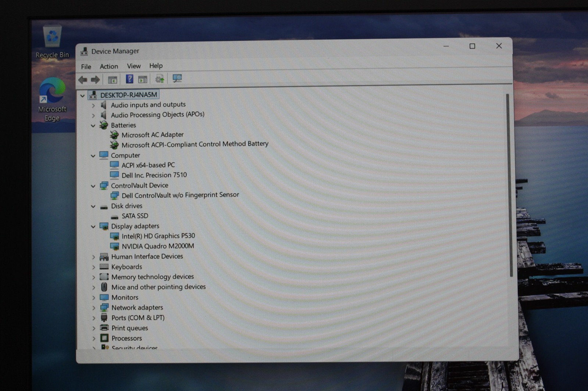Collapse the Disk drives category
Image resolution: width=588 pixels, height=391 pixels.
(x=93, y=207)
